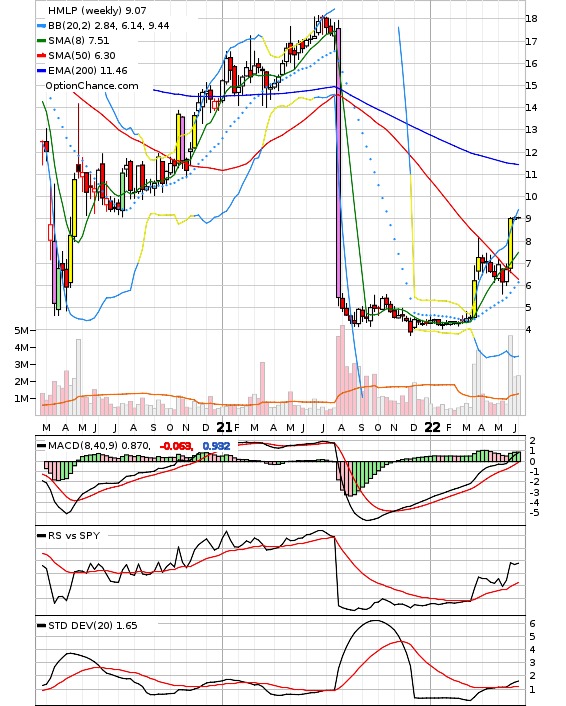
Task: Click the dark blue EMA(200) legend marker
Action: click(x=41, y=71)
